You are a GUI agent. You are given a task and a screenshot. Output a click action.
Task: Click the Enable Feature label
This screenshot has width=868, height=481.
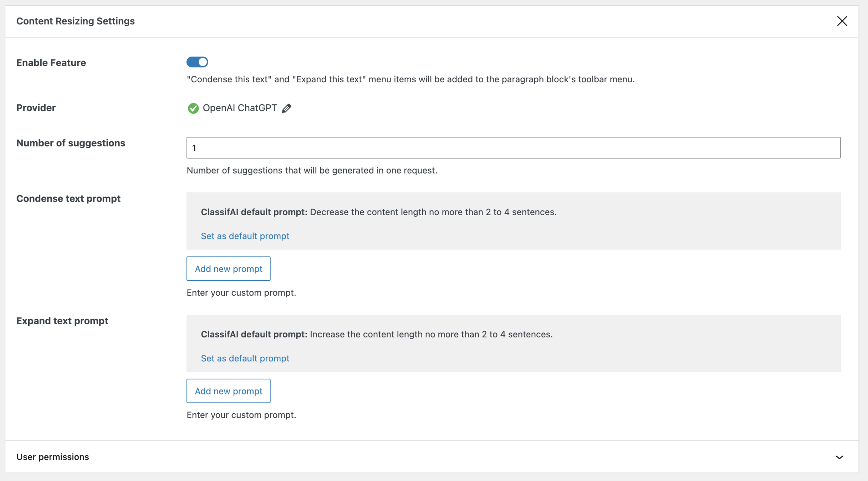51,63
